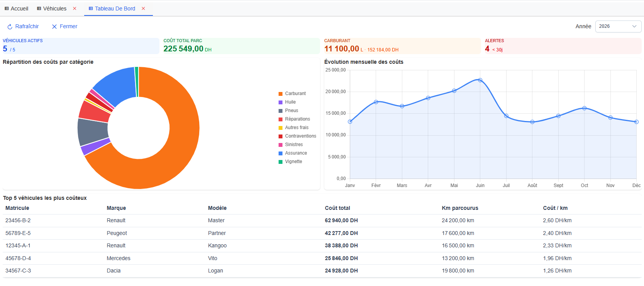Image resolution: width=644 pixels, height=286 pixels.
Task: Click the Accueil tab grid icon
Action: coord(7,9)
